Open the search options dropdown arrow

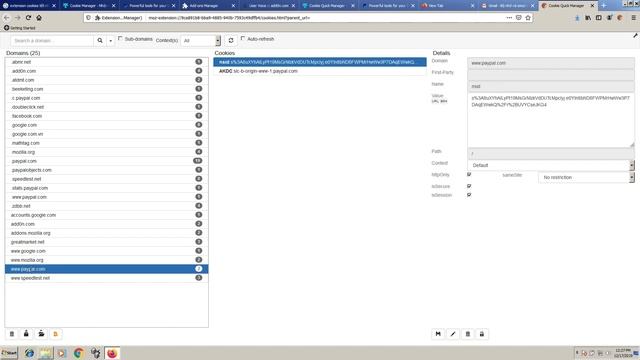pyautogui.click(x=111, y=40)
